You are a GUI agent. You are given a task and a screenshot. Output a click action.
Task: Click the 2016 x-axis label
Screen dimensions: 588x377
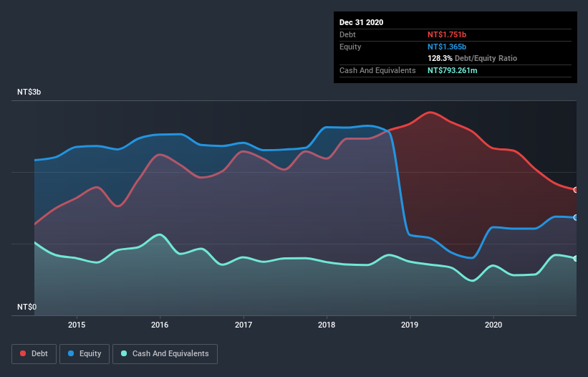point(160,325)
